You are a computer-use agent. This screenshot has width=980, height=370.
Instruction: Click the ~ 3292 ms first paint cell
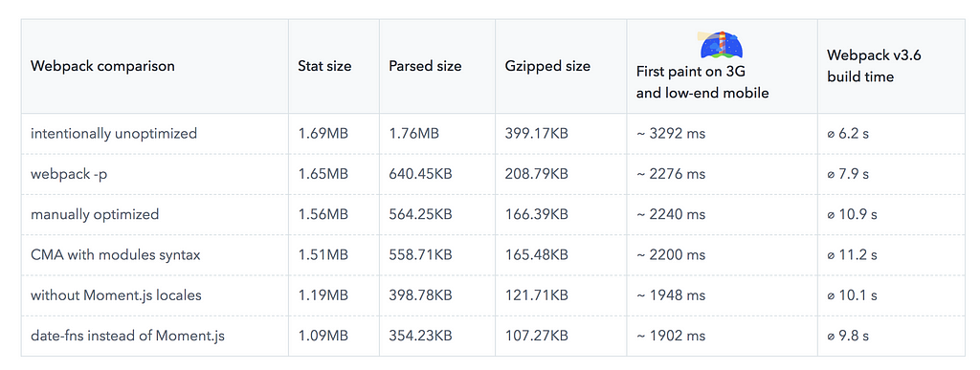pyautogui.click(x=671, y=134)
